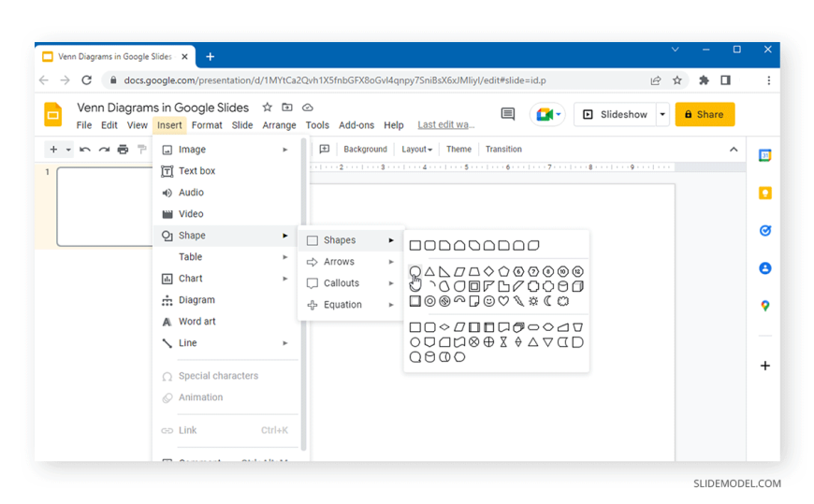Screen dimensions: 814x504
Task: Open the Theme panel
Action: click(x=458, y=150)
